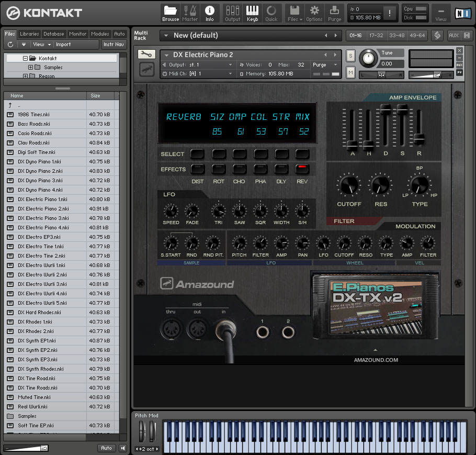Viewport: 476px width, 455px height.
Task: Select next instrument preset arrow
Action: 335,54
